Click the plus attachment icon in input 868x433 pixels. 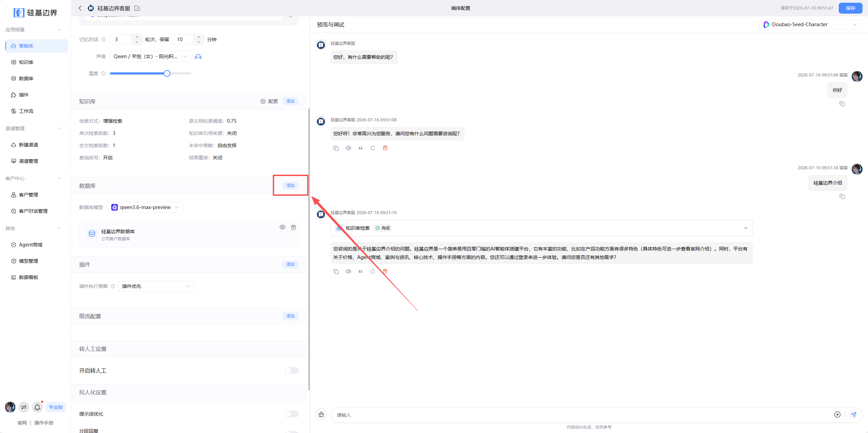(837, 414)
